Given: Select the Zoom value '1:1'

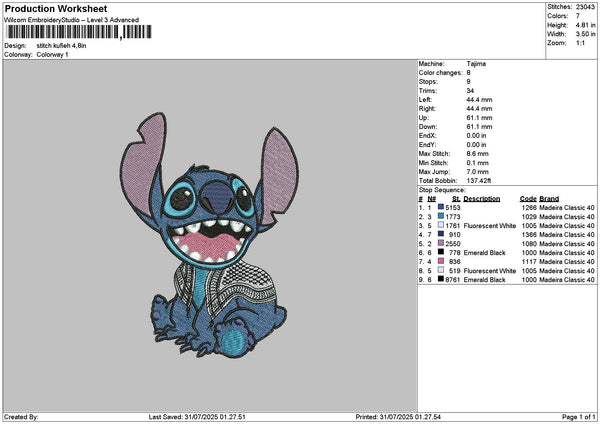Looking at the screenshot, I should (x=580, y=43).
